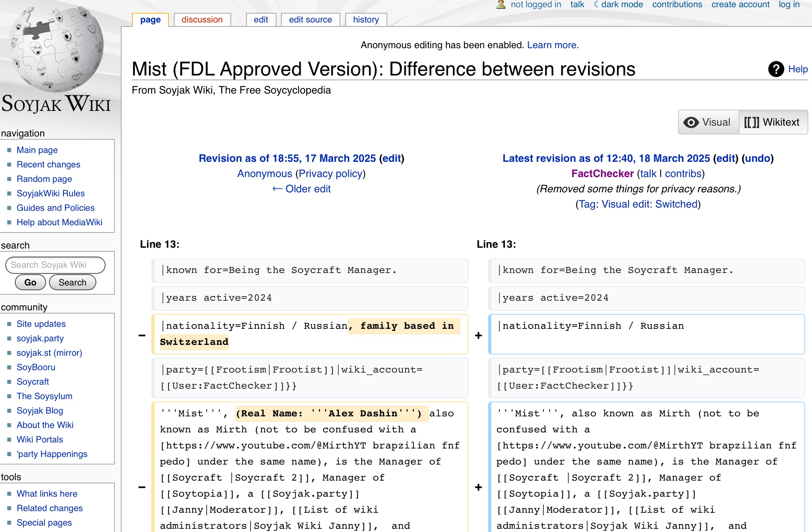
Task: Open soyjak.st (mirror) link
Action: coord(49,353)
